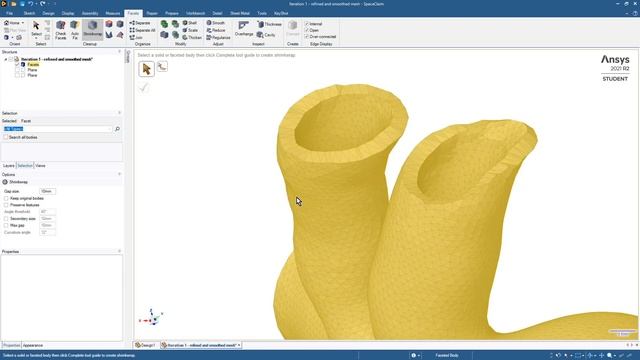Select the first Plane in Structure tree
The width and height of the screenshot is (640, 360).
pos(32,70)
